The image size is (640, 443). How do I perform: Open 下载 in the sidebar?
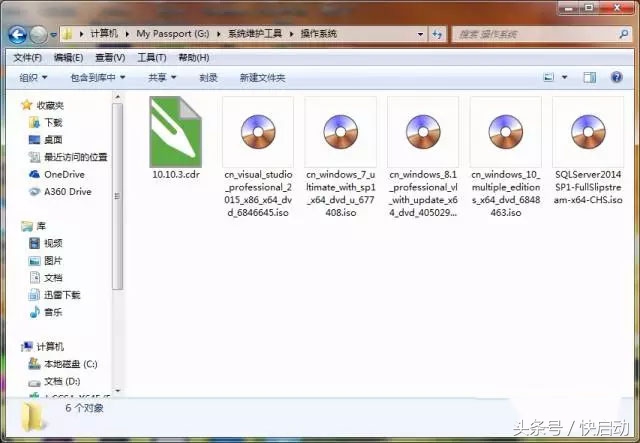coord(53,122)
